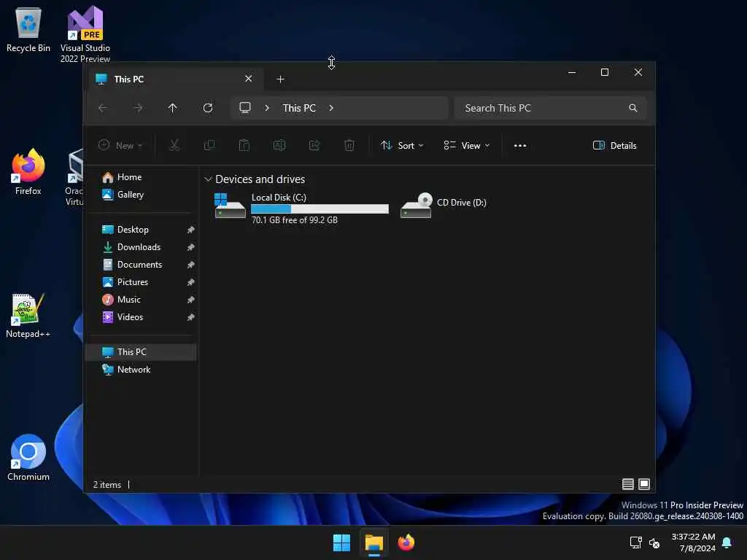Screen dimensions: 747x560
Task: Open Documents in the sidebar
Action: 140,265
